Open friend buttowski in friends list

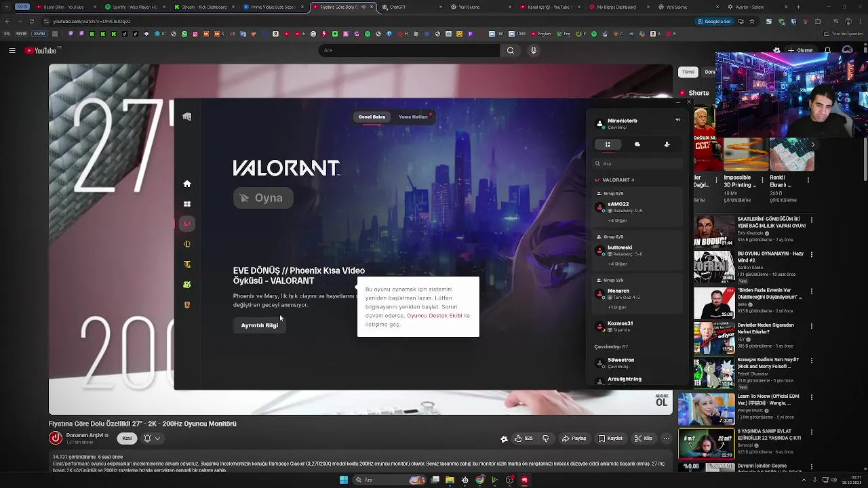click(x=637, y=250)
